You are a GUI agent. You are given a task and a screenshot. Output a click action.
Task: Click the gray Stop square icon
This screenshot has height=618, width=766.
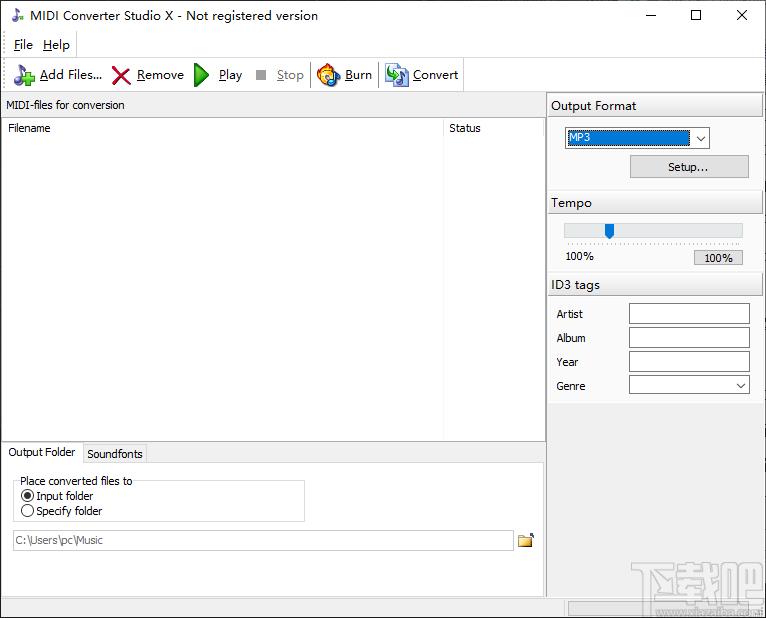click(x=261, y=75)
